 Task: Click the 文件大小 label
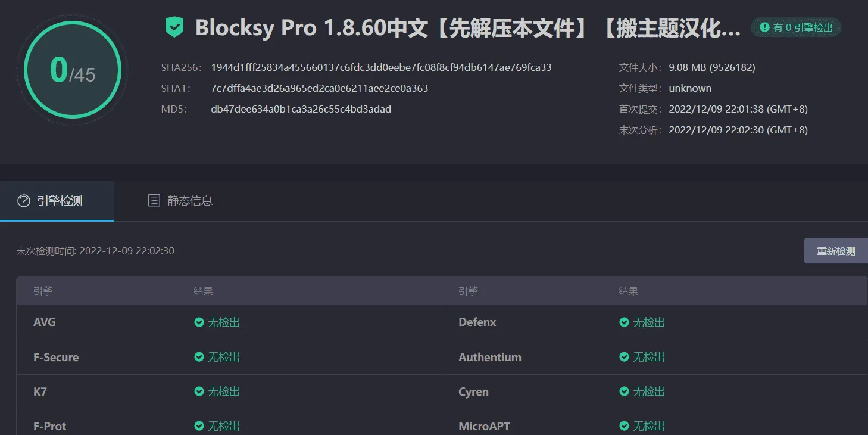point(640,67)
